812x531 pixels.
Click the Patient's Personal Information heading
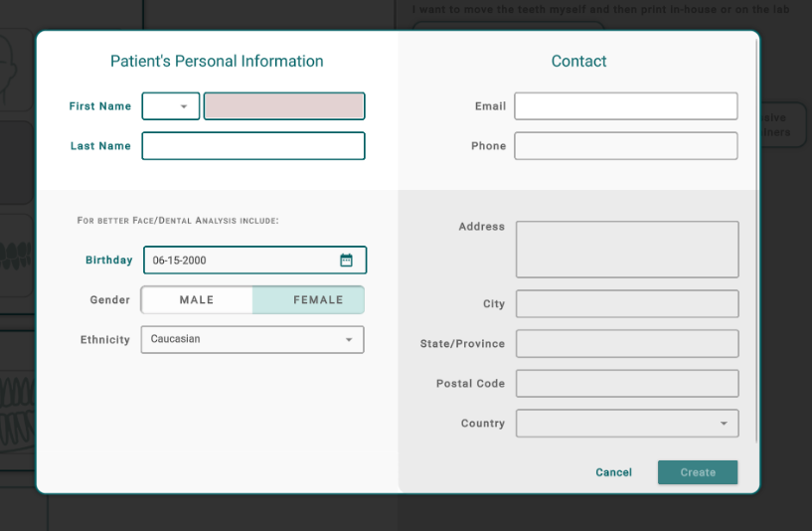pos(217,61)
